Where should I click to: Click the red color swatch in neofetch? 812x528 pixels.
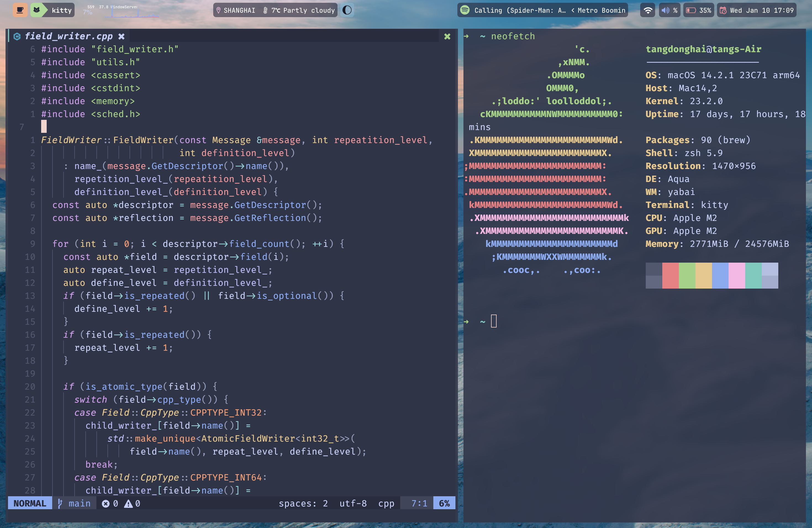point(670,276)
